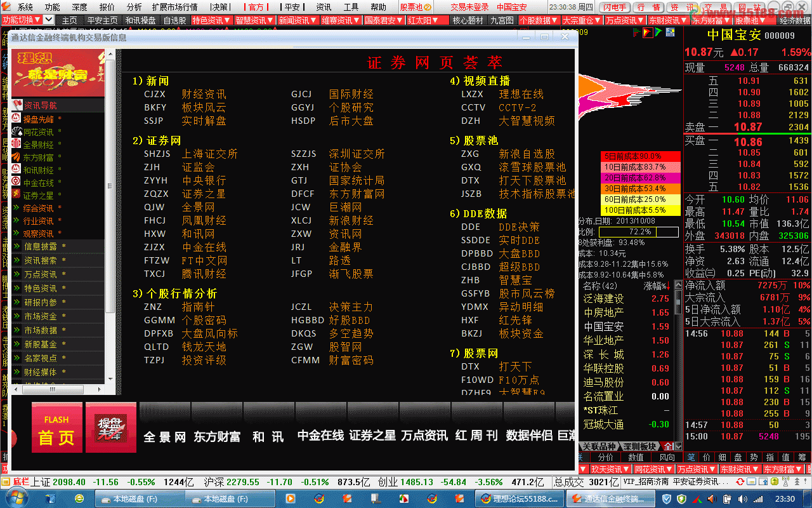This screenshot has width=812, height=508.
Task: Open 分析 menu
Action: (x=134, y=7)
